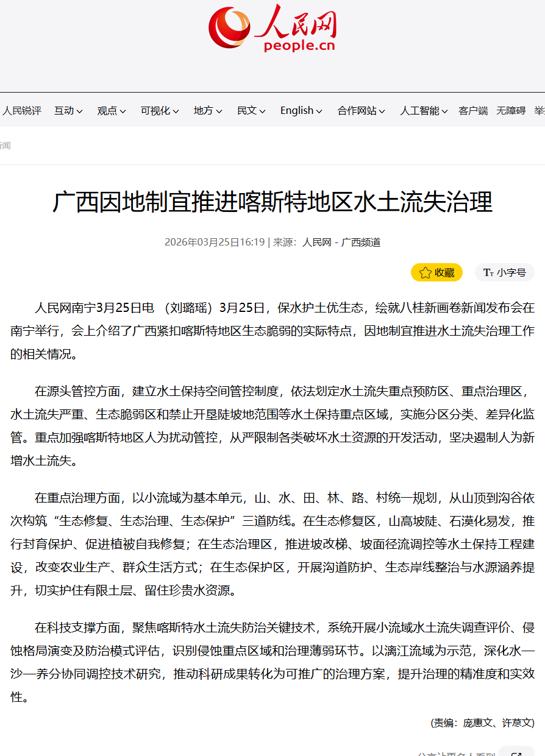The image size is (545, 756).
Task: Click the article headline about 喀斯特地区
Action: click(x=272, y=203)
